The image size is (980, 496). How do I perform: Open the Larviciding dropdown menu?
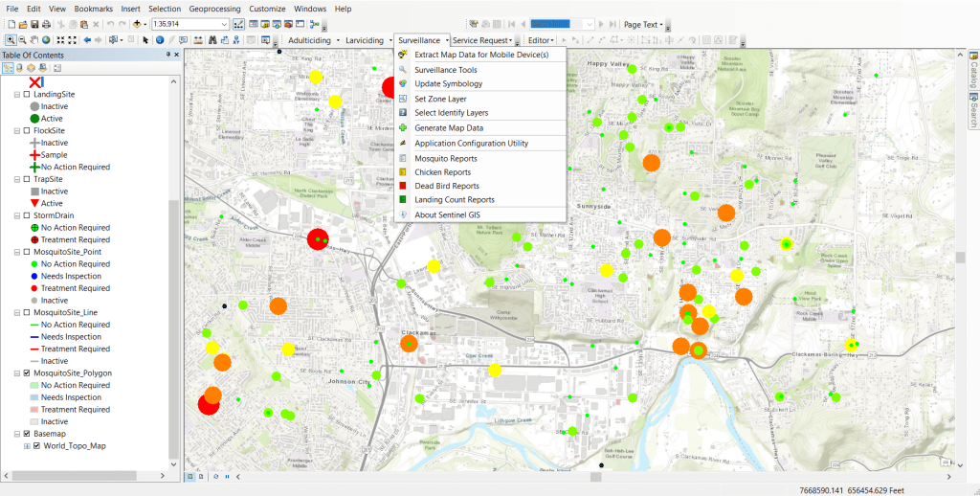[x=368, y=40]
